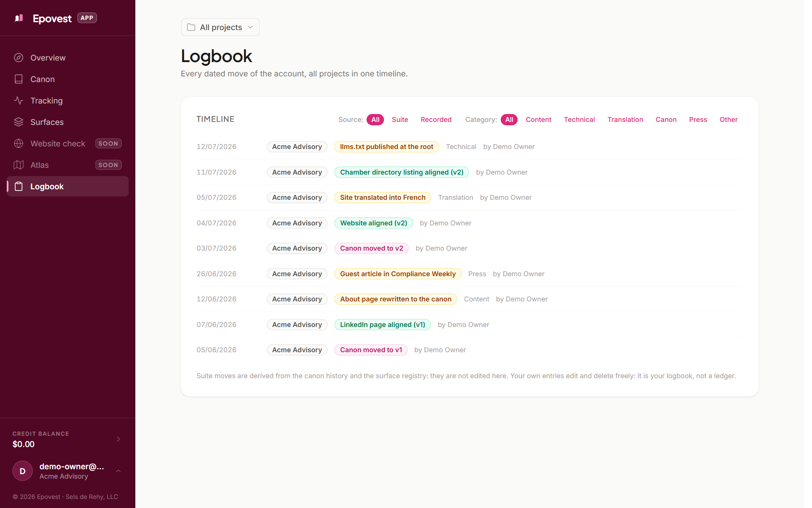The image size is (812, 508).
Task: Click SOON badge beside Website check
Action: click(108, 143)
